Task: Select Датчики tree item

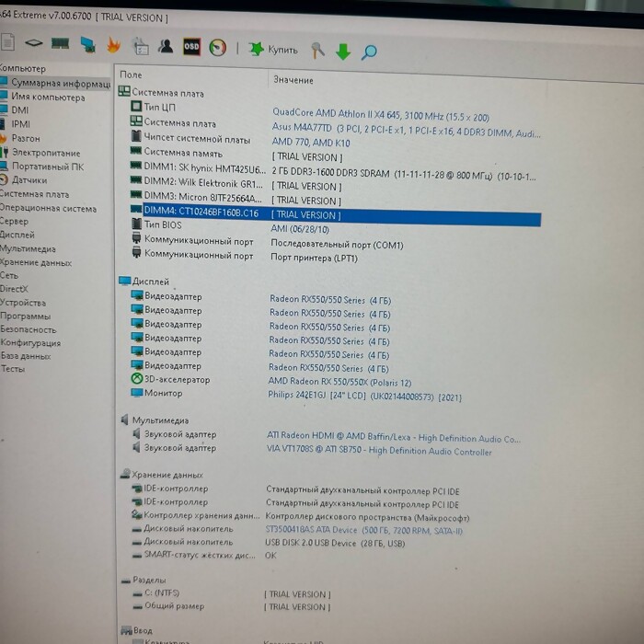Action: (x=29, y=180)
